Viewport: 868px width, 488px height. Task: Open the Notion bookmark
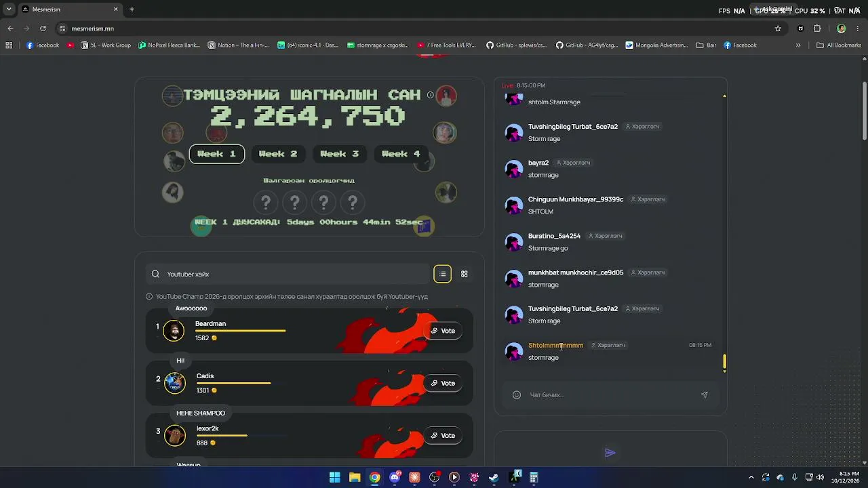(238, 45)
